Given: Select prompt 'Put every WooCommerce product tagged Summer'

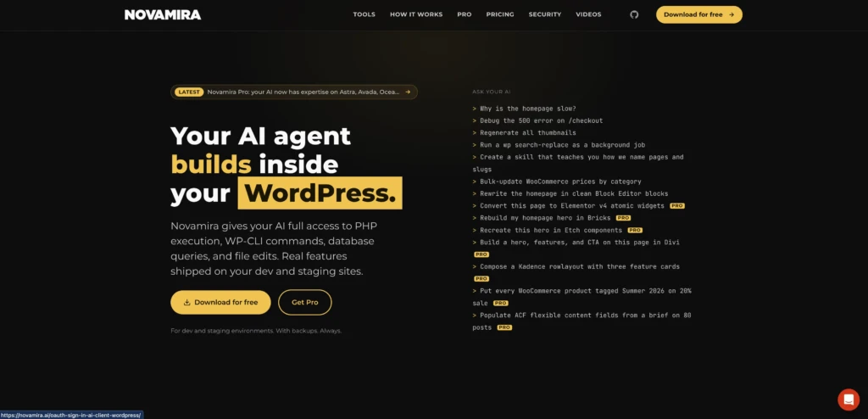Looking at the screenshot, I should pos(581,297).
